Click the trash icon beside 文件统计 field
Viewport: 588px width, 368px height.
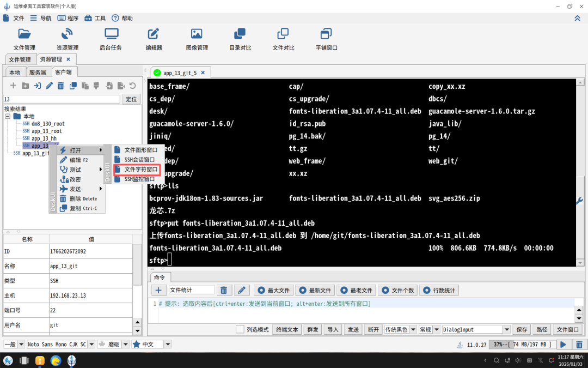click(224, 290)
